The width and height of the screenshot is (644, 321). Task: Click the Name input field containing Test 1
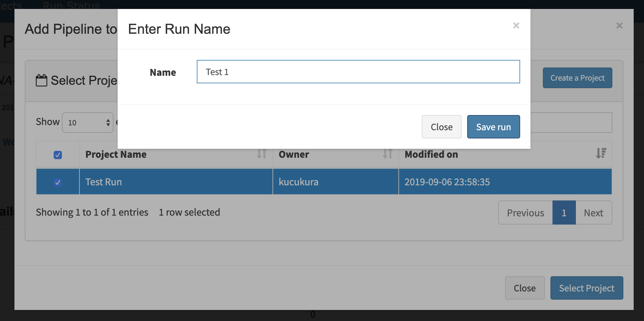358,72
